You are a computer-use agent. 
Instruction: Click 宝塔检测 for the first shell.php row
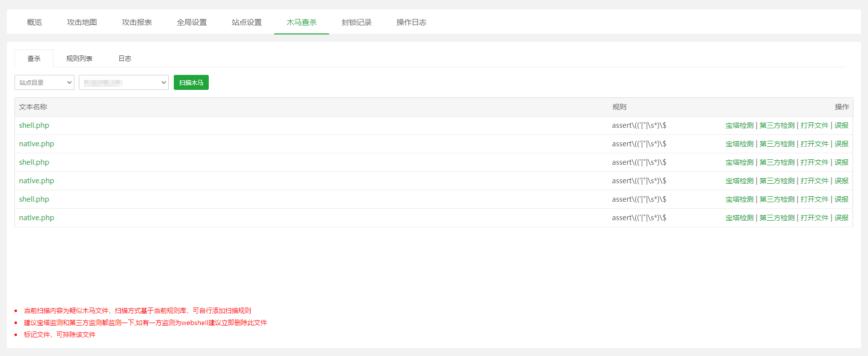pyautogui.click(x=739, y=125)
